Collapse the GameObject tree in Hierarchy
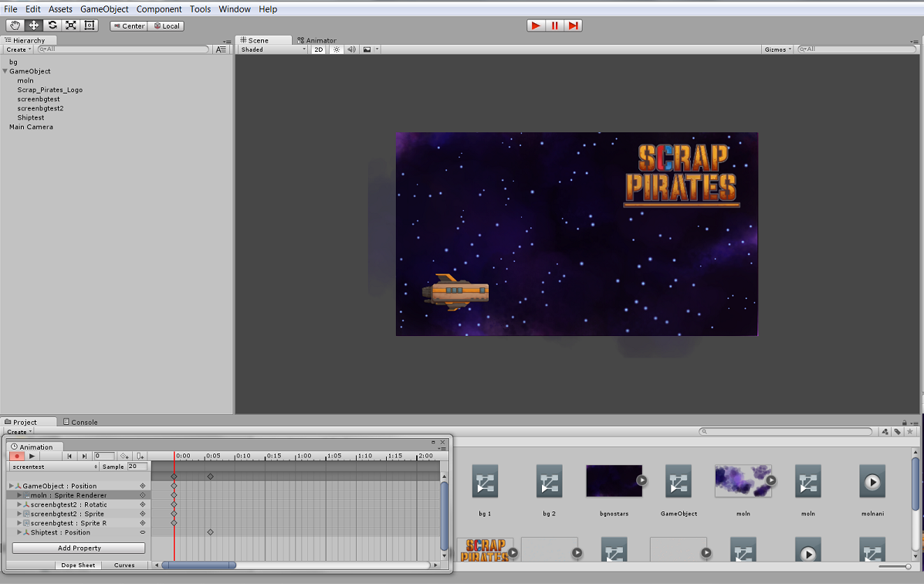924x584 pixels. pyautogui.click(x=5, y=71)
